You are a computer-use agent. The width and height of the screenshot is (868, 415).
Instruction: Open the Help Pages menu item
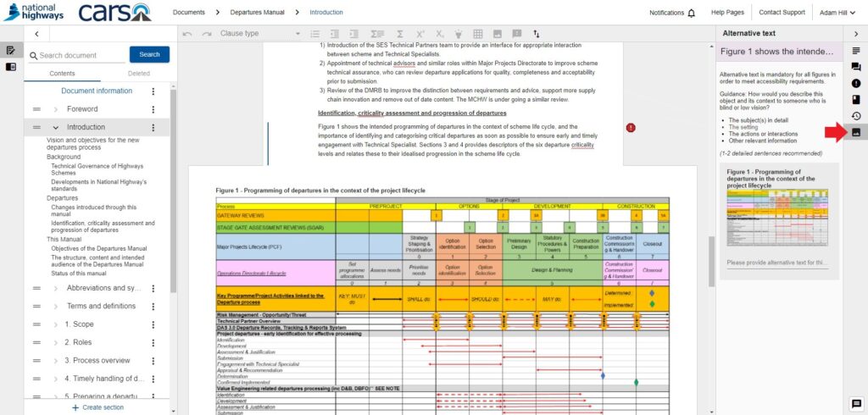pos(727,13)
